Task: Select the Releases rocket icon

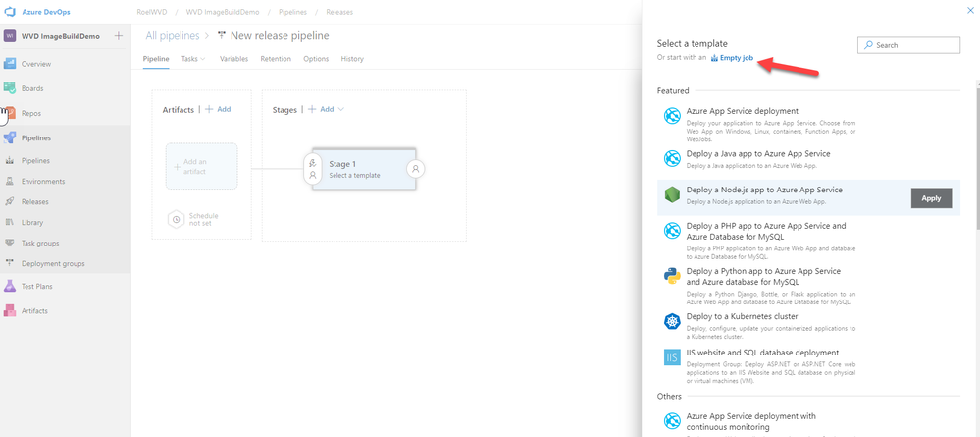Action: 10,201
